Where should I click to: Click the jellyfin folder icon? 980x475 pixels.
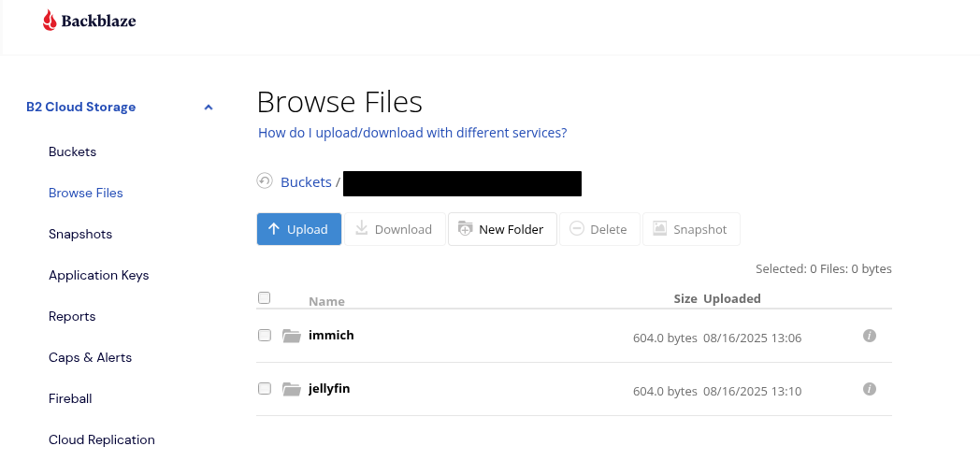click(x=291, y=389)
